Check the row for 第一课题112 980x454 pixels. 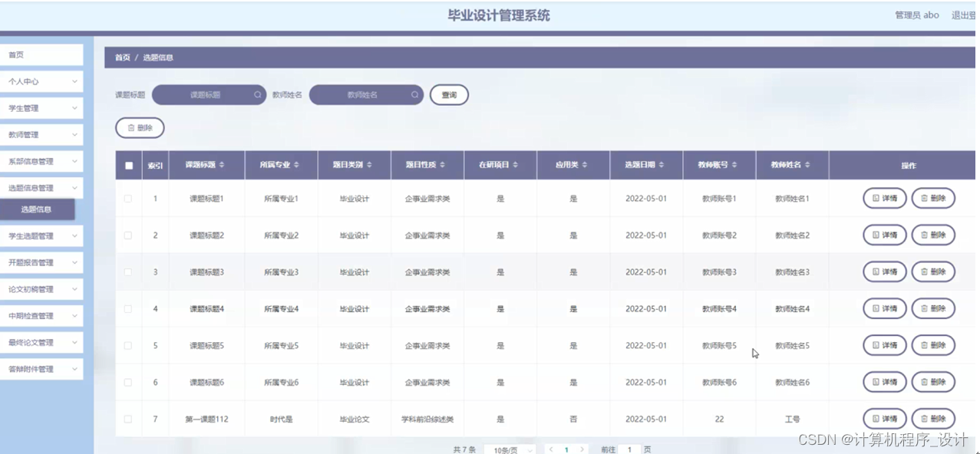(128, 419)
